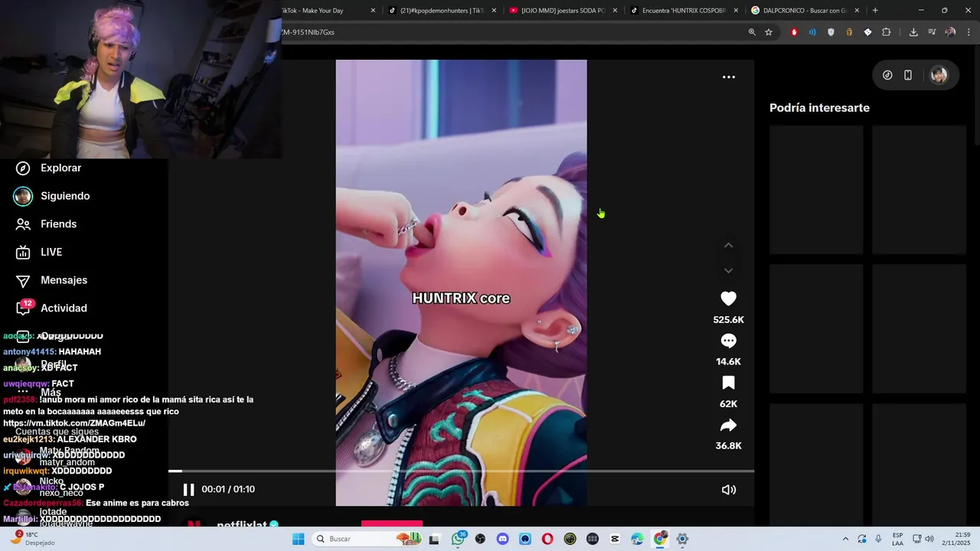Open Opera from the taskbar
Image resolution: width=980 pixels, height=551 pixels.
547,539
